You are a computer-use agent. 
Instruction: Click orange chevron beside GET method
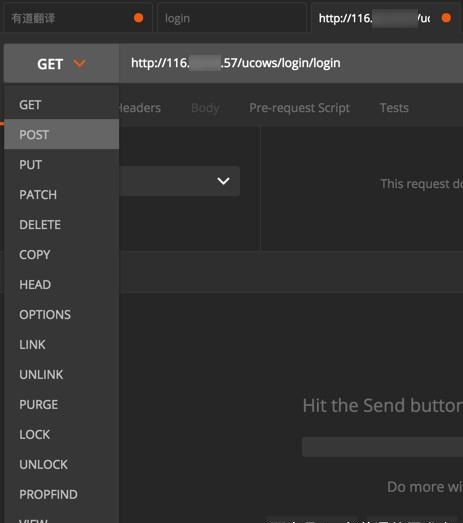tap(79, 63)
